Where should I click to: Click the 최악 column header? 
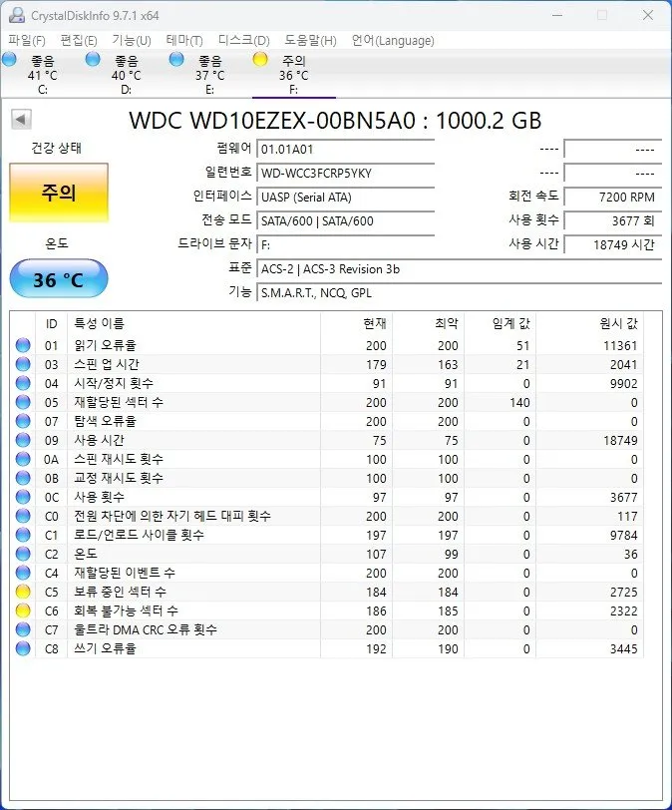click(x=428, y=324)
